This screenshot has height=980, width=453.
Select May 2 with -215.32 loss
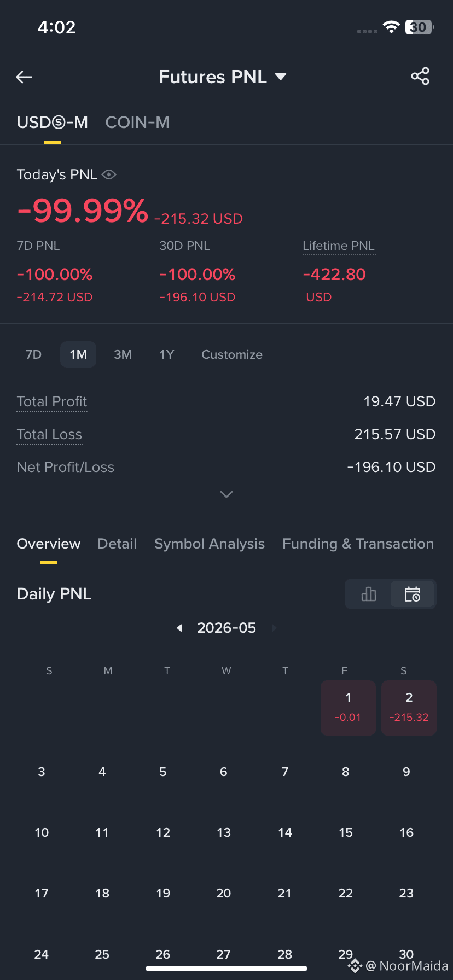409,708
